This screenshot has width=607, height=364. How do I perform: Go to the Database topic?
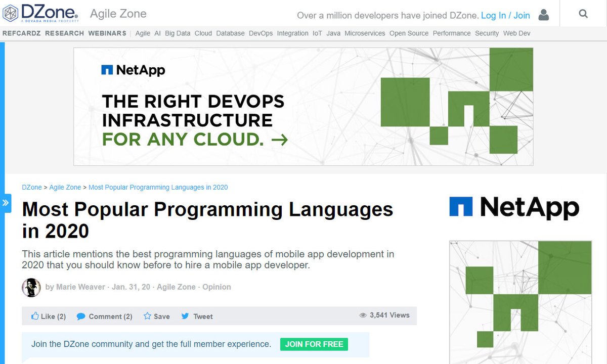click(x=230, y=33)
